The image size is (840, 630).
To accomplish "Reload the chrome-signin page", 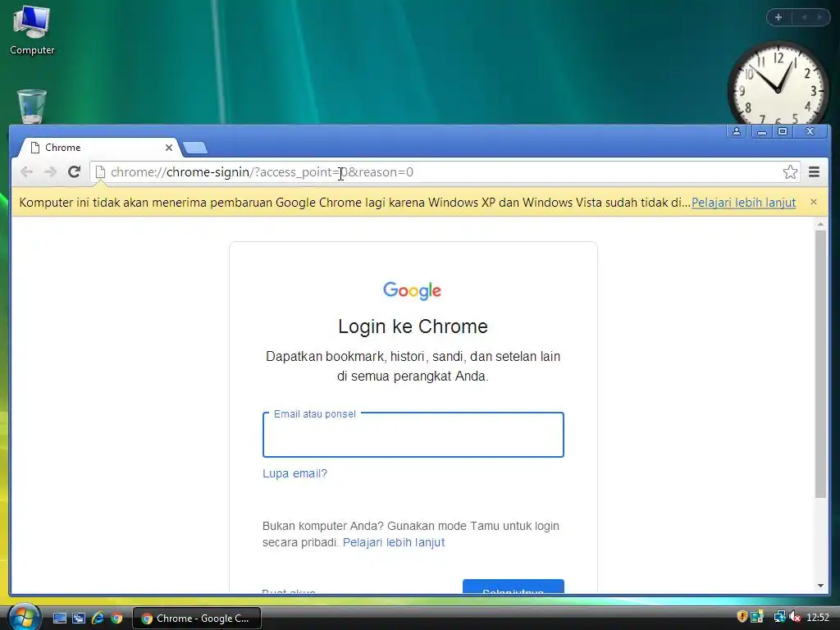I will (74, 172).
